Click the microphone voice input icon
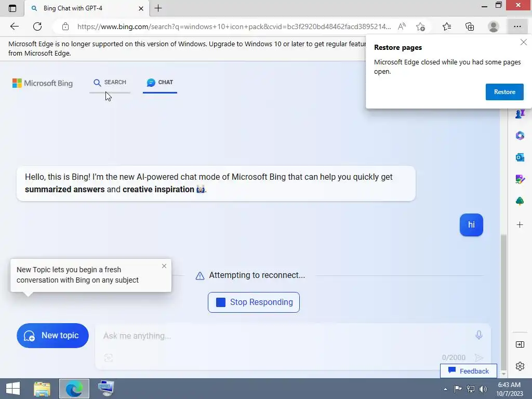 pyautogui.click(x=478, y=335)
